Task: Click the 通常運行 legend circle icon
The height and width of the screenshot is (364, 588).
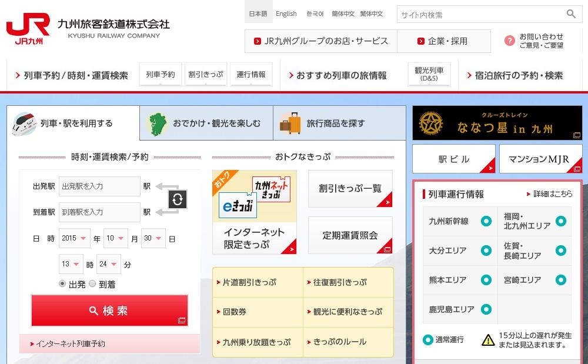Action: [428, 340]
